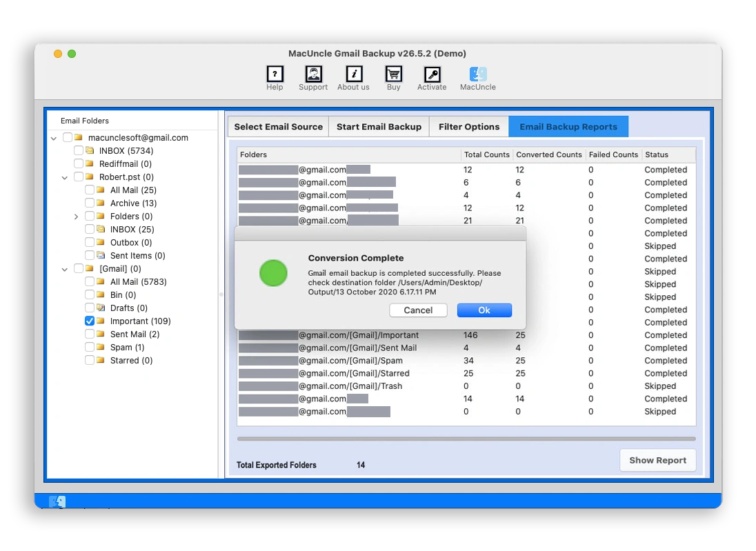The image size is (756, 551).
Task: Switch to Select Email Source tab
Action: tap(278, 127)
